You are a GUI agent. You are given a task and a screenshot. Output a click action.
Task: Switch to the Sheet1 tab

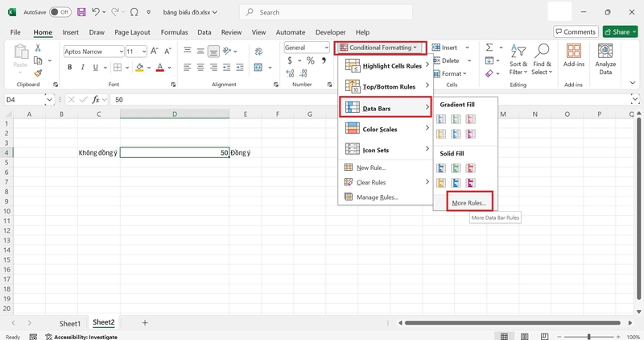coord(70,324)
